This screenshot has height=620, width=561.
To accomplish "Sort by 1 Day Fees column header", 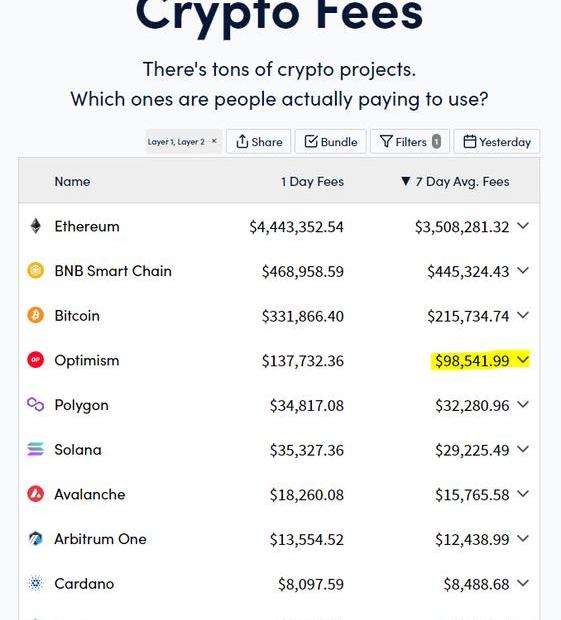I will tap(312, 181).
